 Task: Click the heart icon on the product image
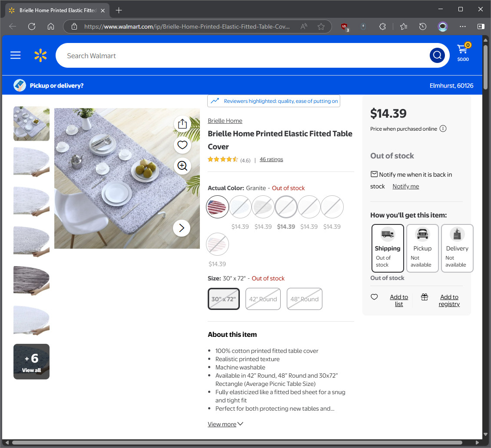182,145
